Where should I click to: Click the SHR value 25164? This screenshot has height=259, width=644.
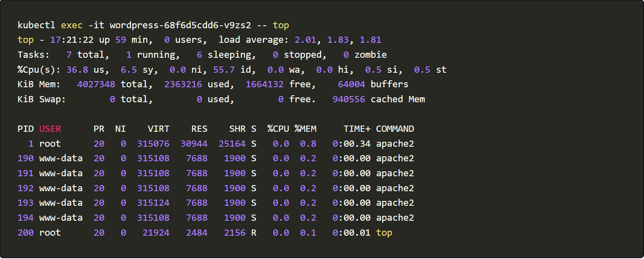(x=232, y=144)
